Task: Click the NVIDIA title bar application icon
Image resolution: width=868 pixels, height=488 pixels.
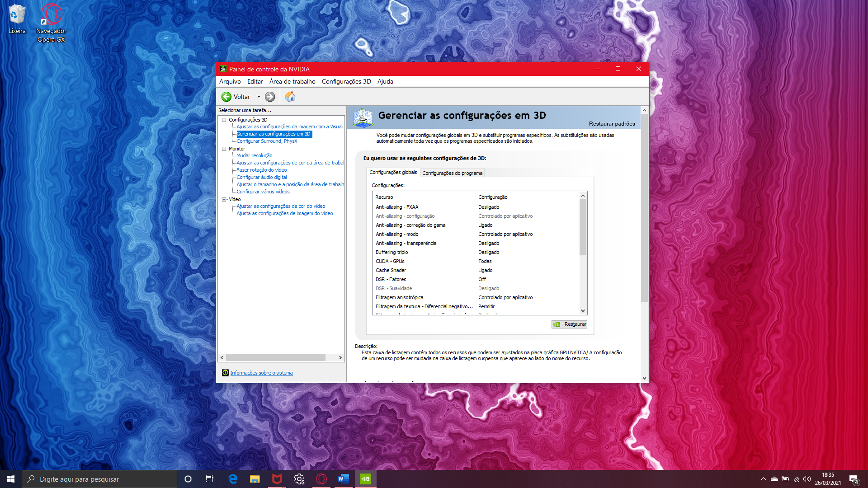Action: click(223, 69)
